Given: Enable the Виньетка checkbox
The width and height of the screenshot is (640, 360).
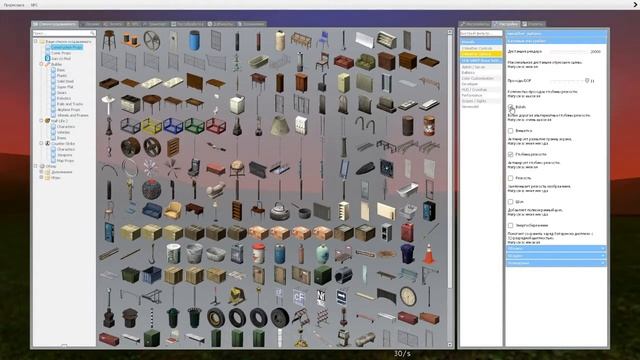Looking at the screenshot, I should (x=510, y=131).
